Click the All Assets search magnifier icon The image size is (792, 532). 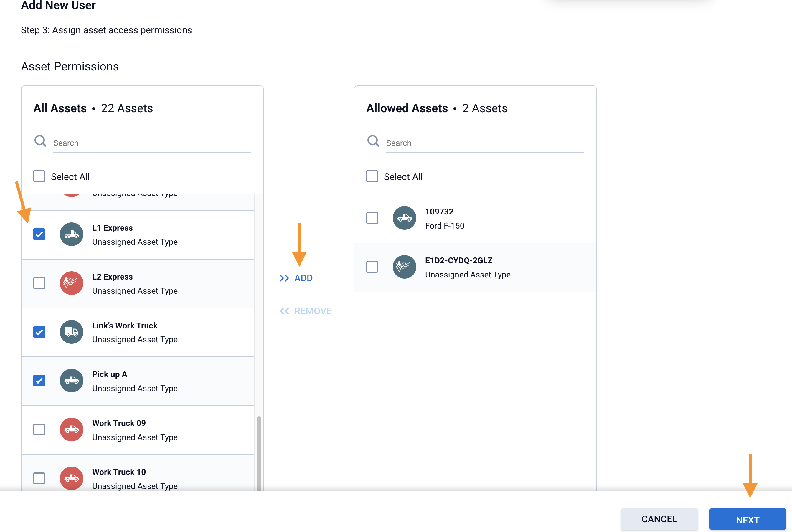click(x=40, y=141)
